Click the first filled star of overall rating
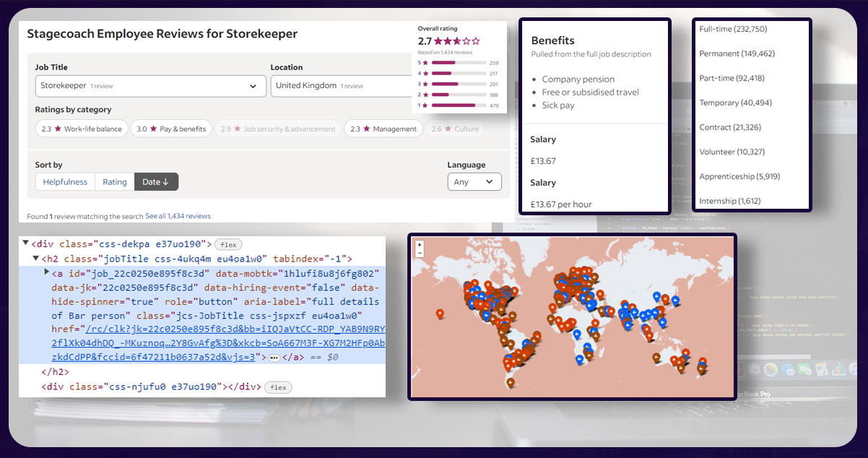868x458 pixels. [x=438, y=41]
